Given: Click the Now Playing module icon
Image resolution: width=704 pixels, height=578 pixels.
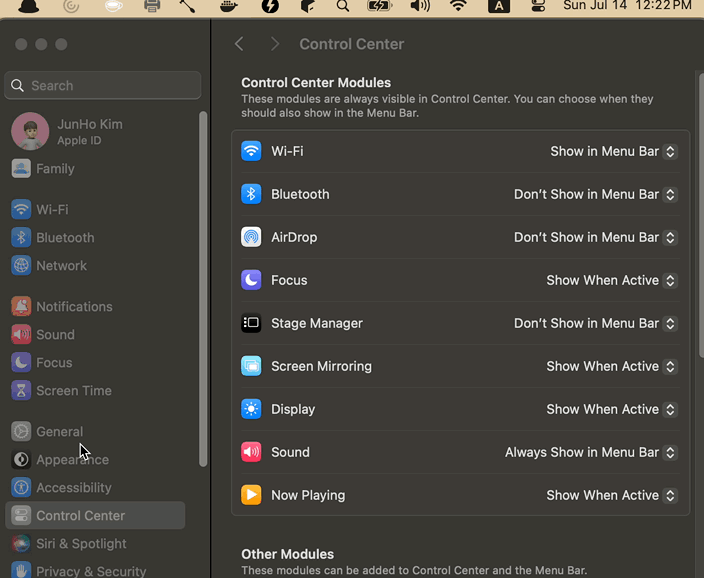Looking at the screenshot, I should [251, 495].
